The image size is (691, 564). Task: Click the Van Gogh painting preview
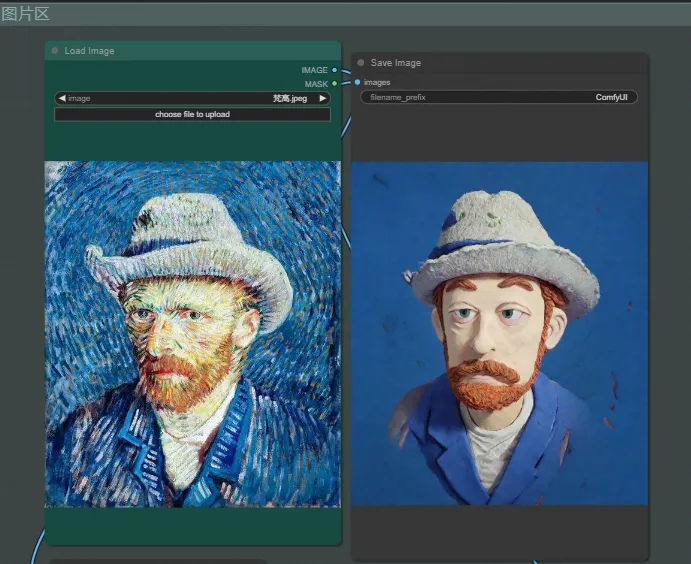pyautogui.click(x=193, y=334)
